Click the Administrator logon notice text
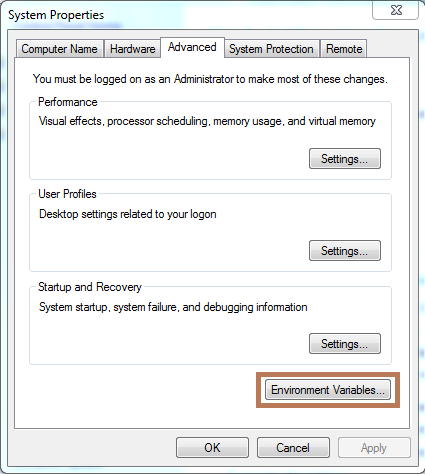The image size is (425, 474). click(x=210, y=79)
